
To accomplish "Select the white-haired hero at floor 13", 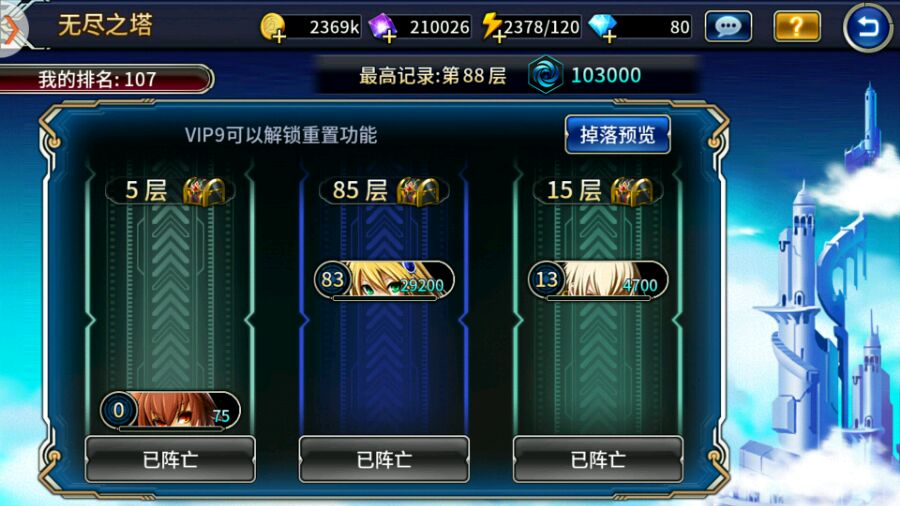I will point(598,280).
